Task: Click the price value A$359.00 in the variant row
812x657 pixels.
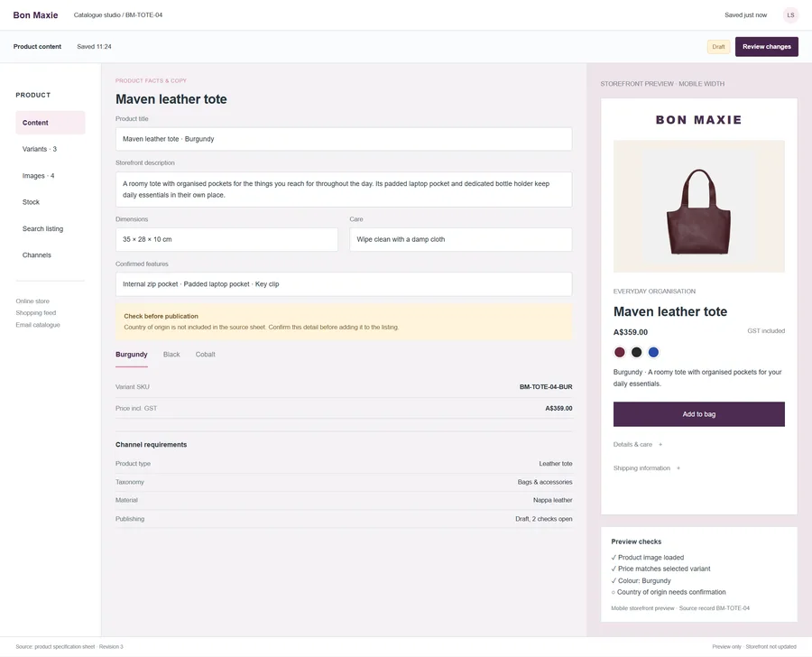Action: (558, 408)
